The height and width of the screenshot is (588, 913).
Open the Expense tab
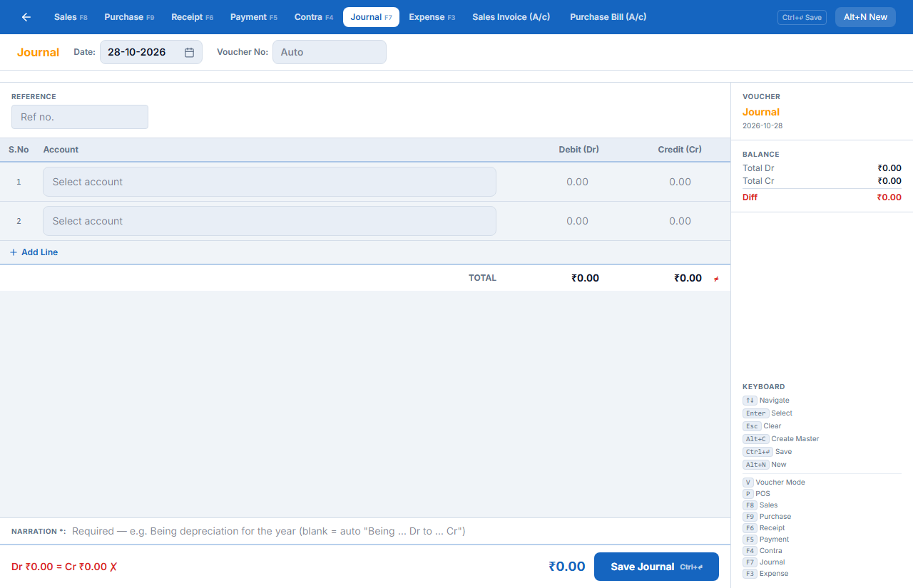[432, 17]
